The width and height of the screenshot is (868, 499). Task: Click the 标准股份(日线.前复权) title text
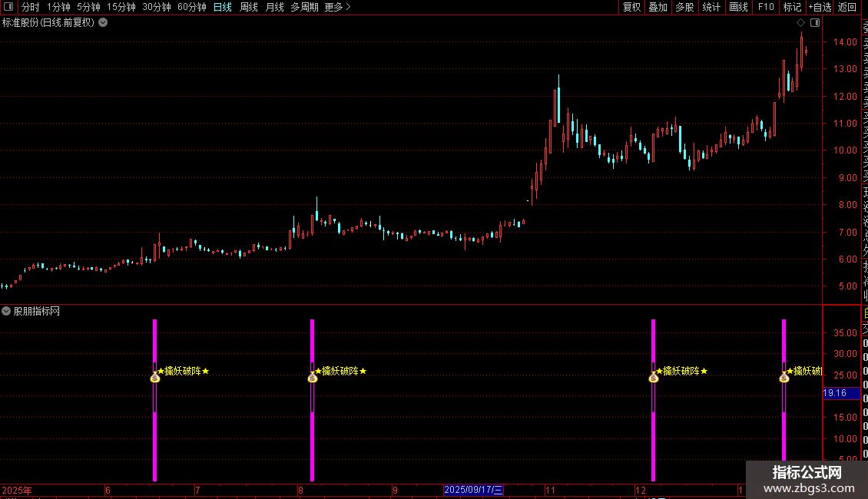click(48, 23)
